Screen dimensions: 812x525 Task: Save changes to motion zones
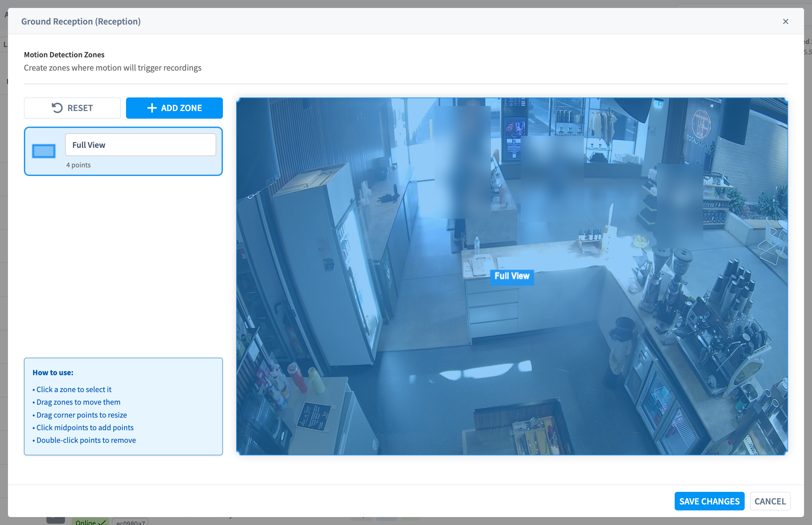[x=709, y=501]
